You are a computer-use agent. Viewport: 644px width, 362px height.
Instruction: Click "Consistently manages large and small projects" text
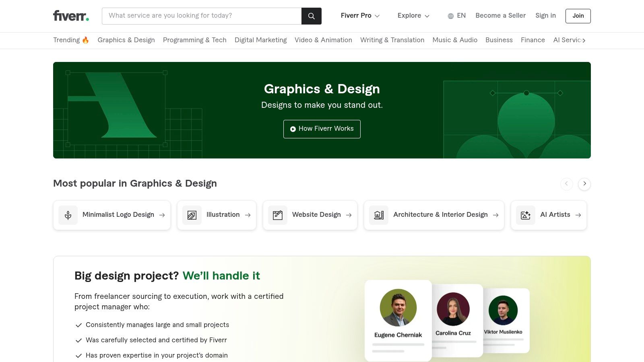(157, 325)
